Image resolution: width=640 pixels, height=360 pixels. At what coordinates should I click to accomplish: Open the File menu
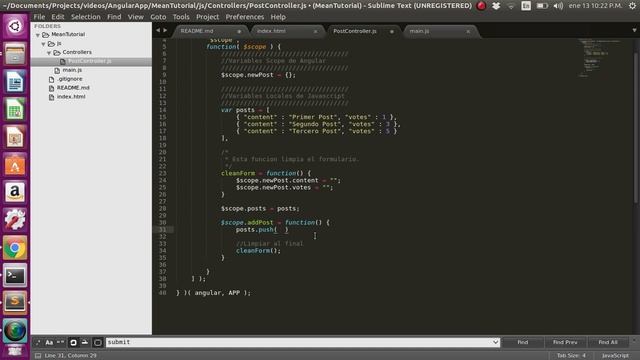[x=39, y=17]
